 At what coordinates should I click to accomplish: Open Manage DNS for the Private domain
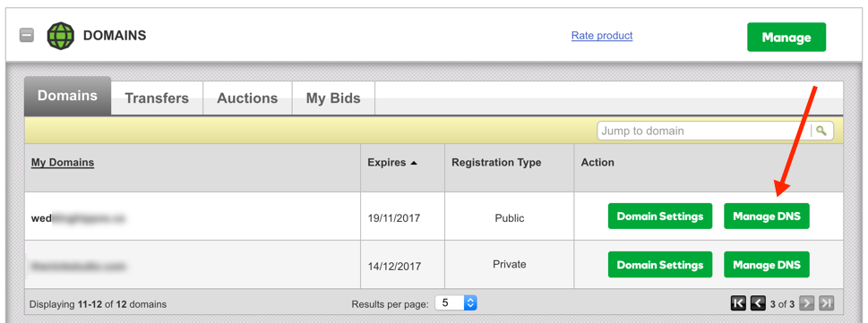coord(767,264)
